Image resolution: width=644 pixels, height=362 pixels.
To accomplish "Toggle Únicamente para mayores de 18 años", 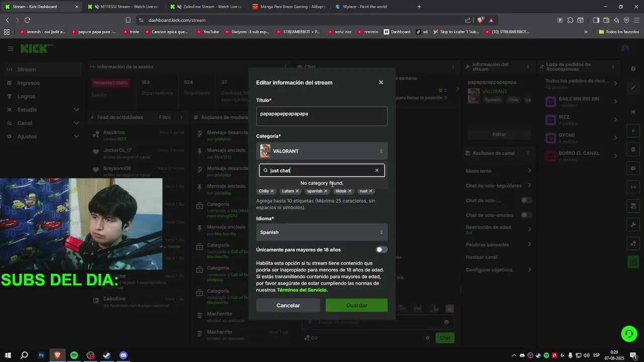I will point(381,250).
